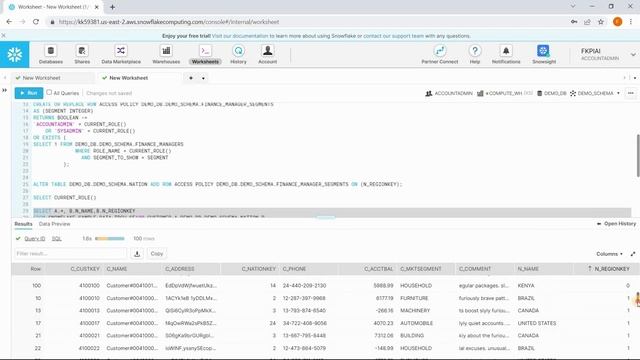The height and width of the screenshot is (360, 640).
Task: Click the browser address bar
Action: 306,22
